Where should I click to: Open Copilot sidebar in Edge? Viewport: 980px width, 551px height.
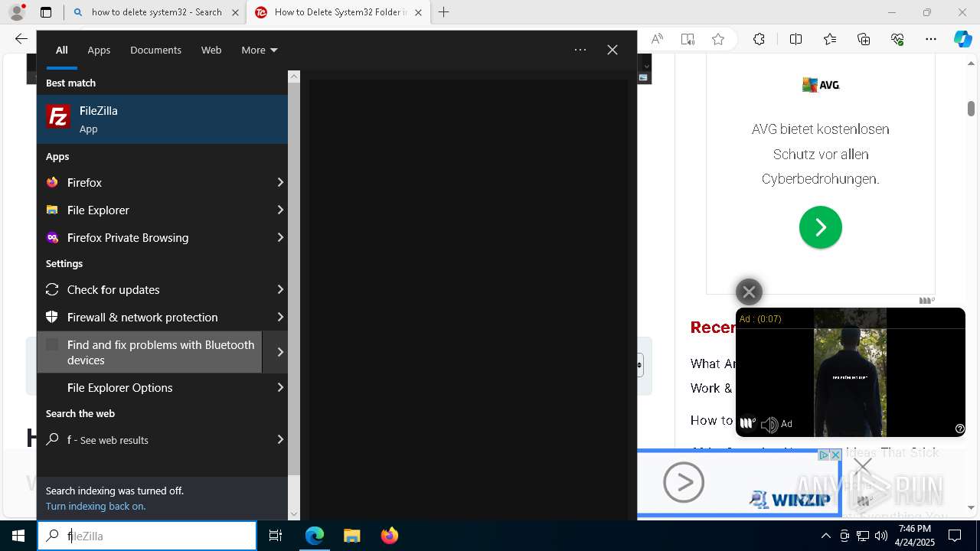pyautogui.click(x=963, y=39)
